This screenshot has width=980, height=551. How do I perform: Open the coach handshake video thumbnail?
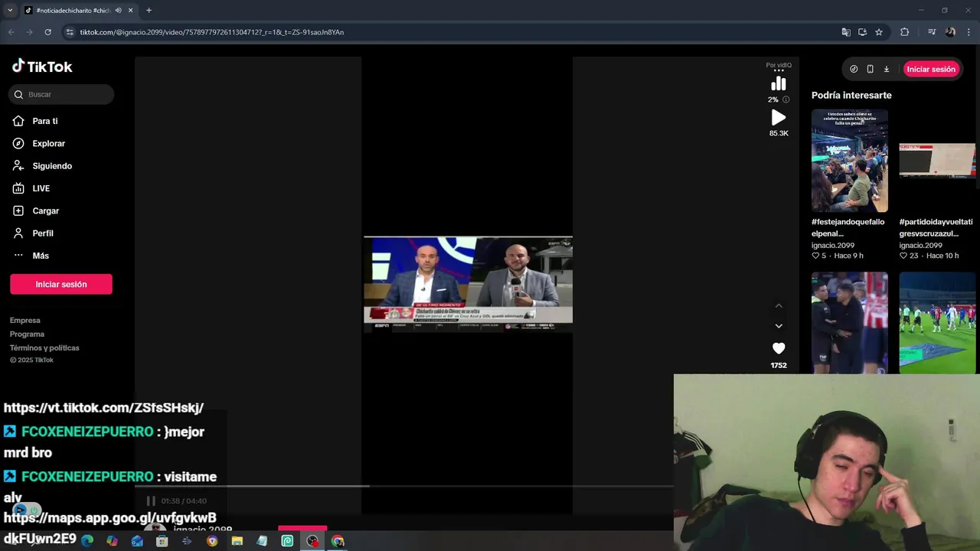pyautogui.click(x=850, y=323)
